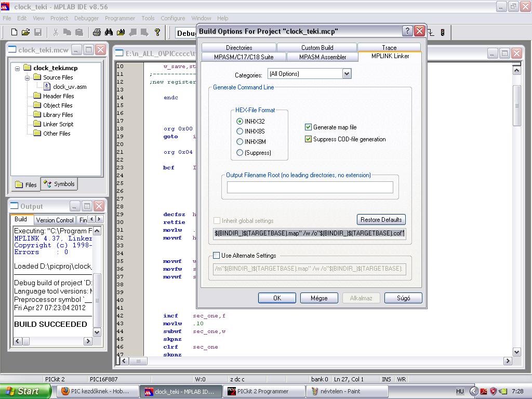Click Output tabs right scroll arrow

click(x=99, y=219)
